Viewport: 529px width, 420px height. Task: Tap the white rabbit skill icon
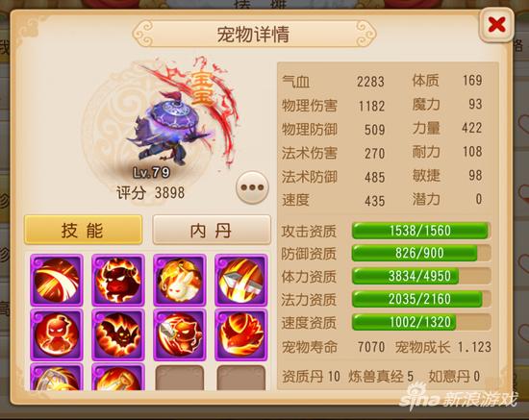pyautogui.click(x=180, y=280)
